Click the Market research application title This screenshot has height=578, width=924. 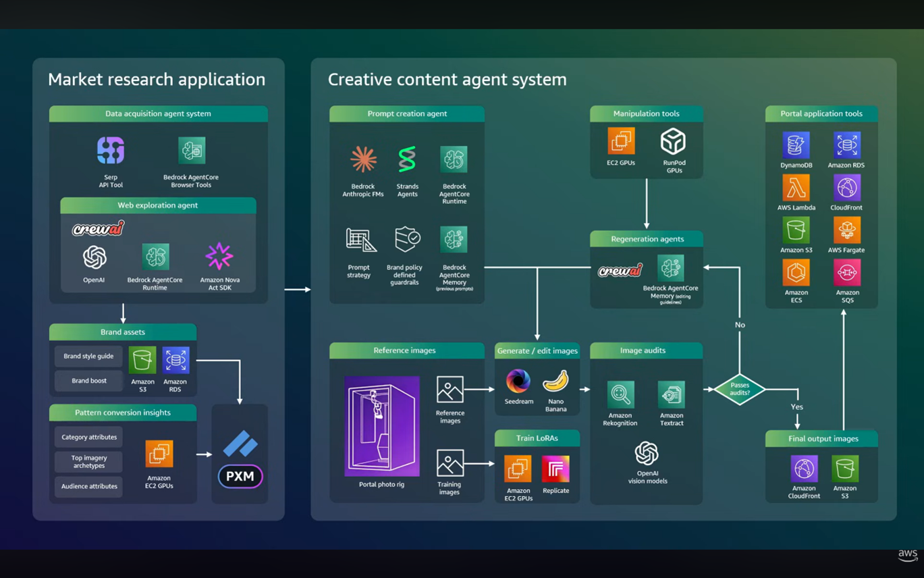coord(157,80)
